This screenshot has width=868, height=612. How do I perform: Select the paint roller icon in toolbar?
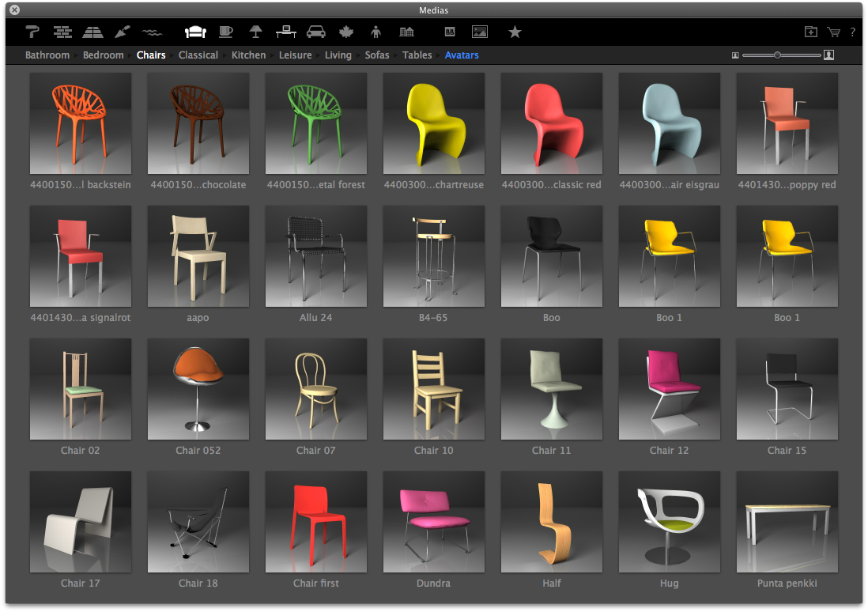32,32
